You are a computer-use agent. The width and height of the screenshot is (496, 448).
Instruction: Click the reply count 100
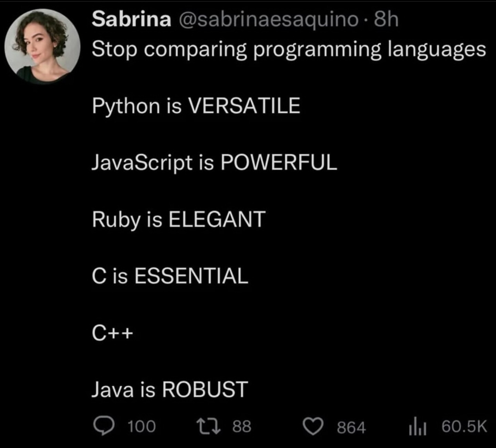coord(142,427)
